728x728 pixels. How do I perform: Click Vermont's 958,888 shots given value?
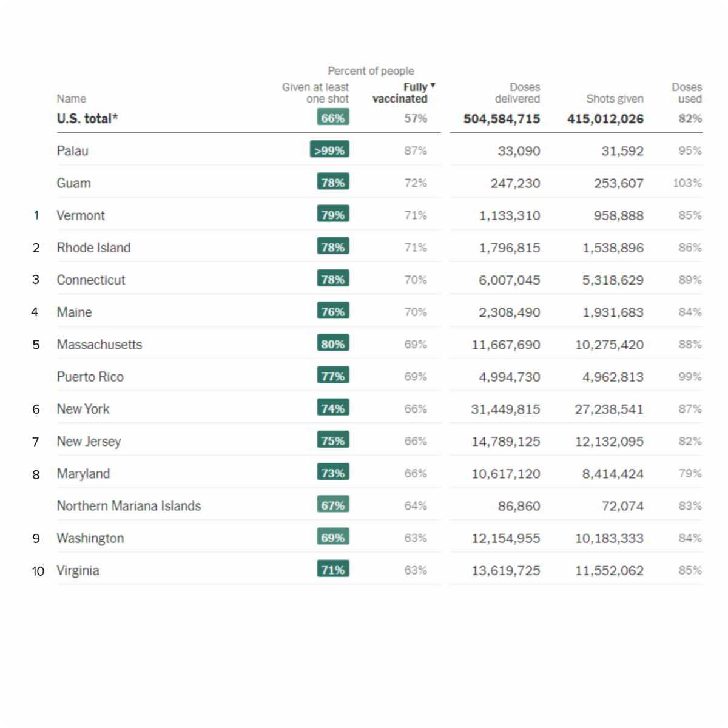pos(619,215)
